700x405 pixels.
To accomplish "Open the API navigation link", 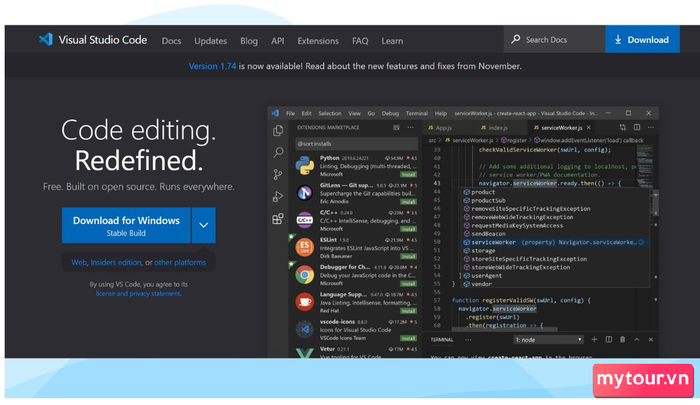I will 277,41.
